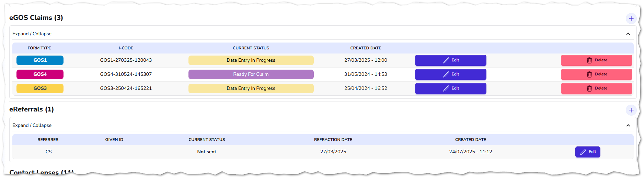The height and width of the screenshot is (178, 644).
Task: Click the Ready For Claim status badge
Action: [251, 74]
